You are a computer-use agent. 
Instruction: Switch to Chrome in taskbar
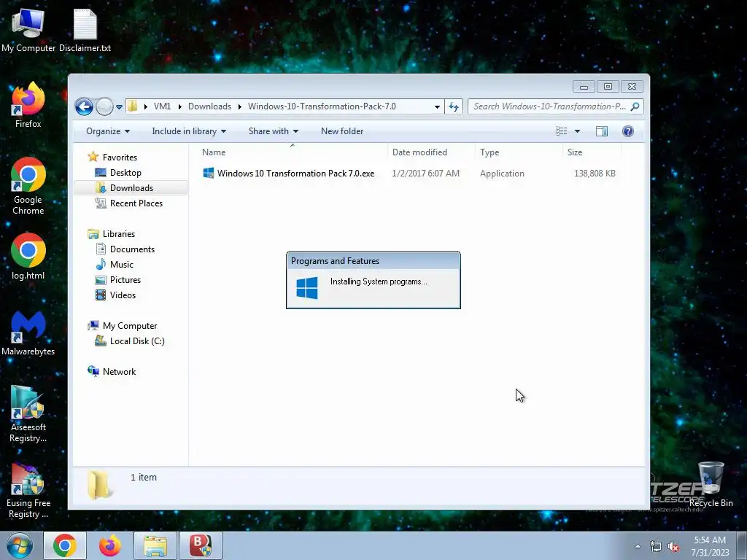[x=65, y=545]
